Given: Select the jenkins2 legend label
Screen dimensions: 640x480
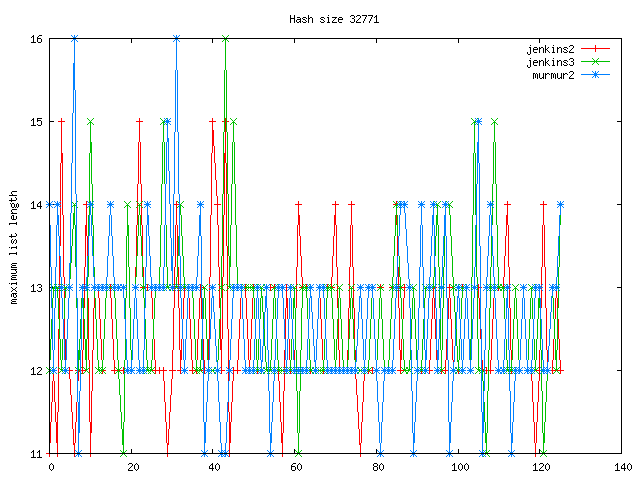Looking at the screenshot, I should (x=550, y=48).
